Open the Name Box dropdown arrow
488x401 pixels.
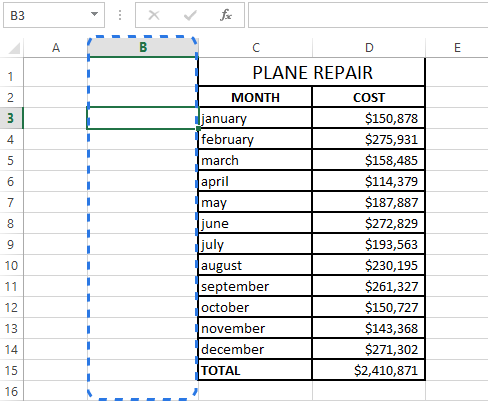click(x=95, y=14)
